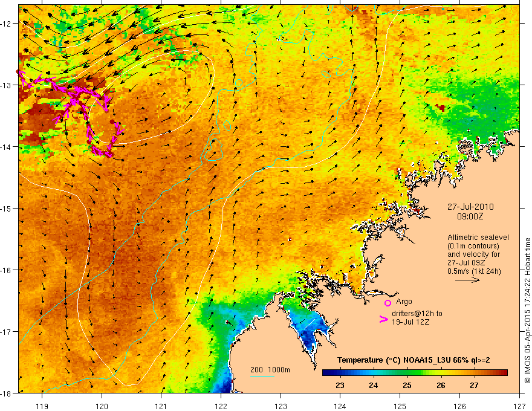Click the '200 1000m' isobath label
This screenshot has height=411, width=532.
(x=270, y=370)
